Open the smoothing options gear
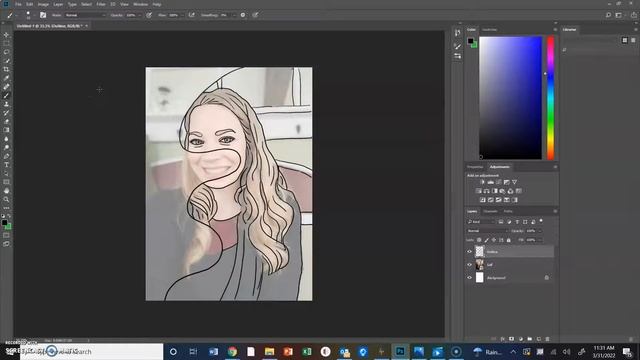The image size is (640, 360). click(243, 15)
